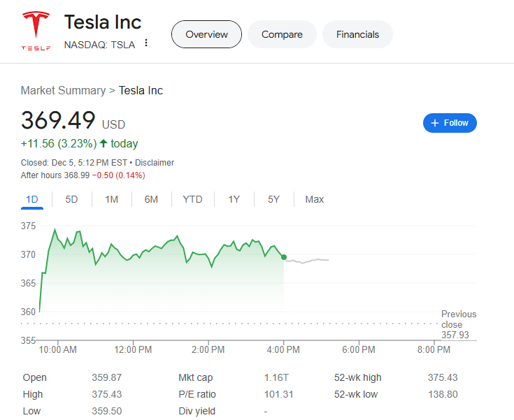Click the Follow button
Viewport: 514px width, 420px height.
[x=450, y=123]
